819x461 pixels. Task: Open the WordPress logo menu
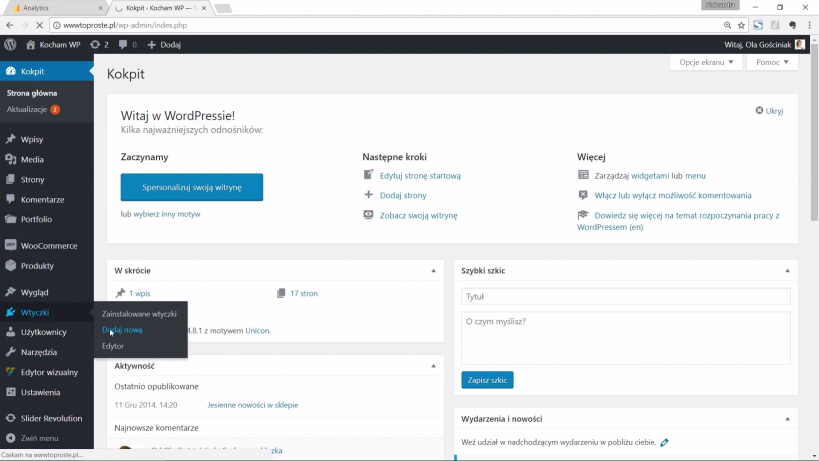click(x=10, y=45)
